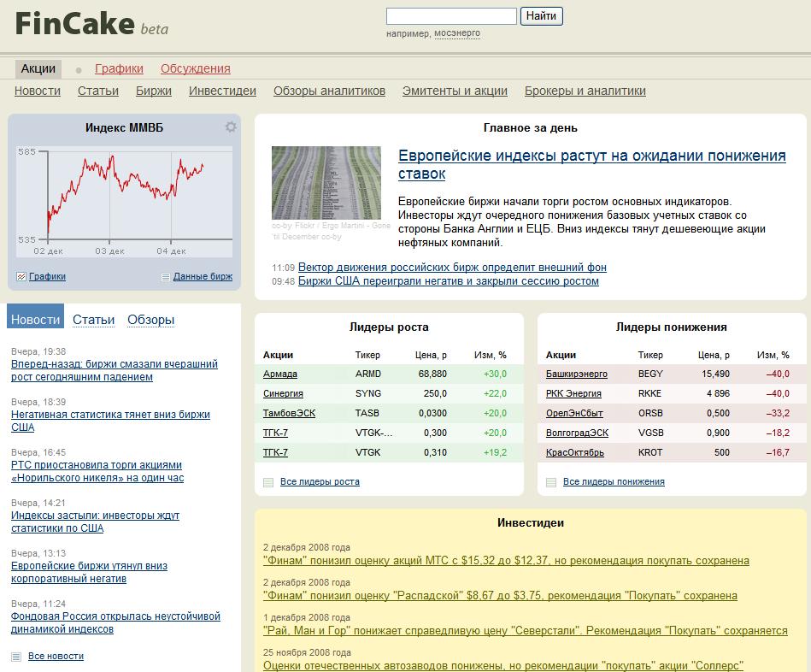
Task: Open Биржи in the navigation menu
Action: [154, 91]
